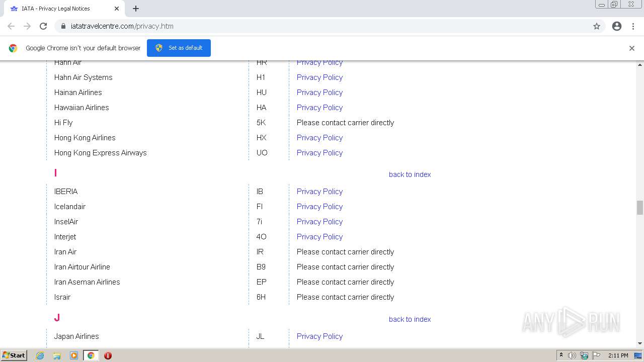644x362 pixels.
Task: Go forward with the browser forward arrow
Action: (27, 26)
